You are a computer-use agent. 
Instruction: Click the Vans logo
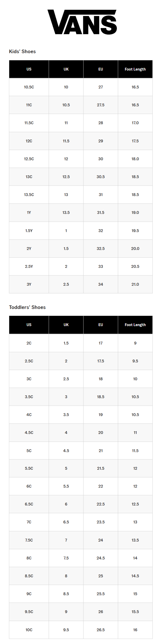(82, 22)
